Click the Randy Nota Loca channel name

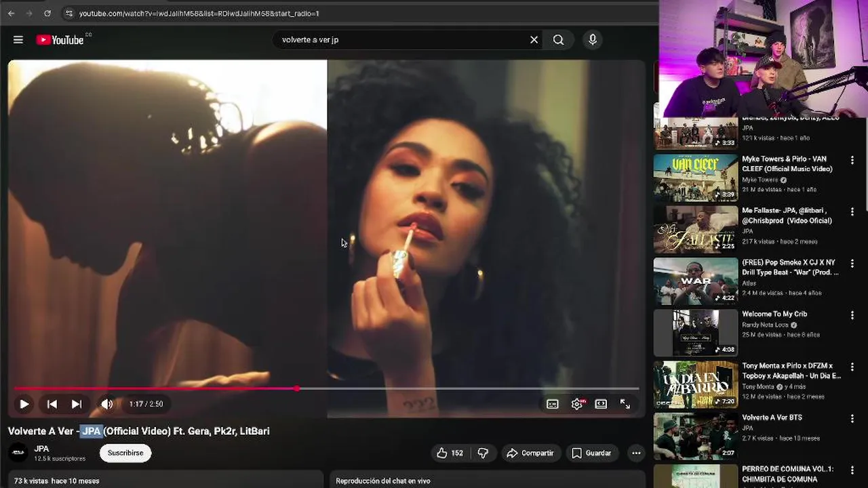pos(766,325)
